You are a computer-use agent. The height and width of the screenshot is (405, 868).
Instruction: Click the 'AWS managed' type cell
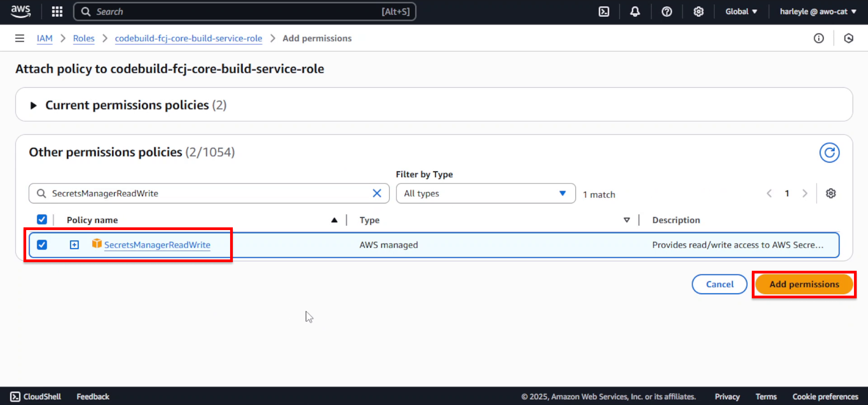389,245
